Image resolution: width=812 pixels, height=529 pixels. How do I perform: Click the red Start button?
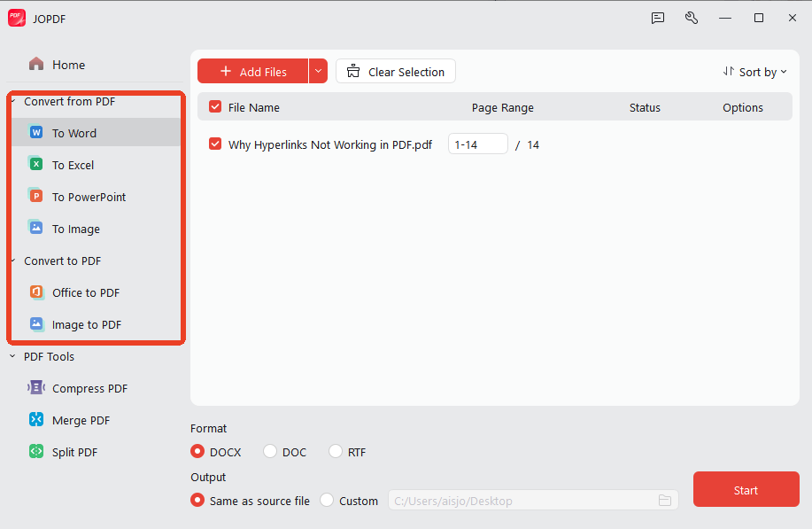coord(746,489)
